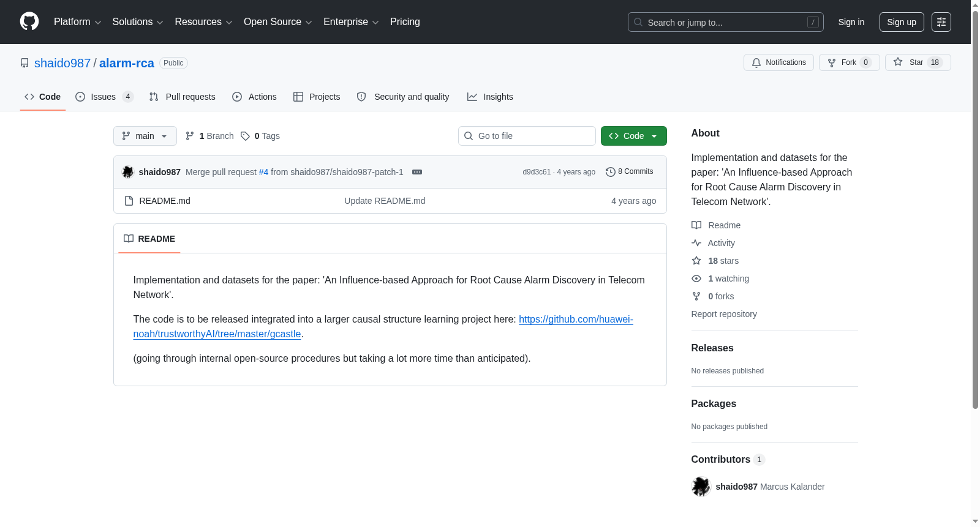Open commit d9d3c61
Image resolution: width=980 pixels, height=527 pixels.
pos(537,172)
